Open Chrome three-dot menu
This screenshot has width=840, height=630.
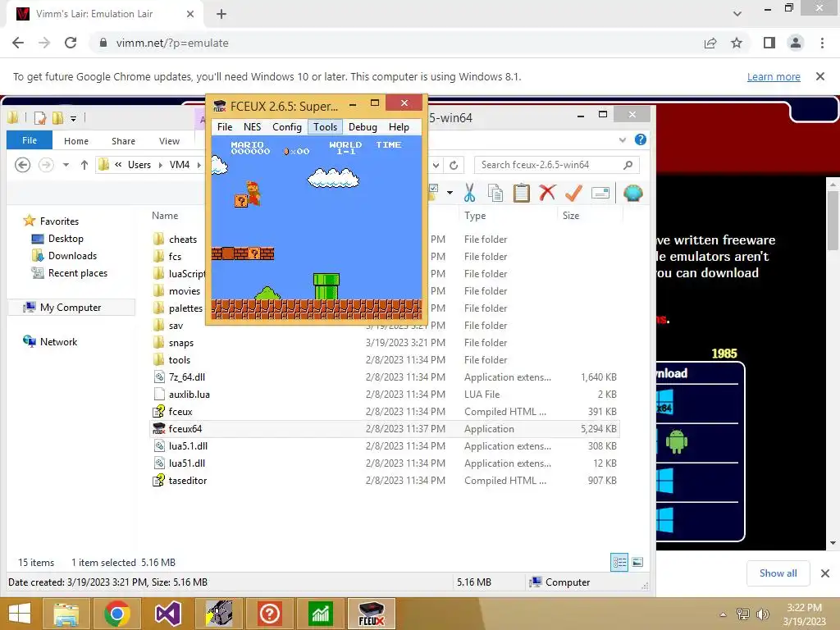pyautogui.click(x=822, y=43)
